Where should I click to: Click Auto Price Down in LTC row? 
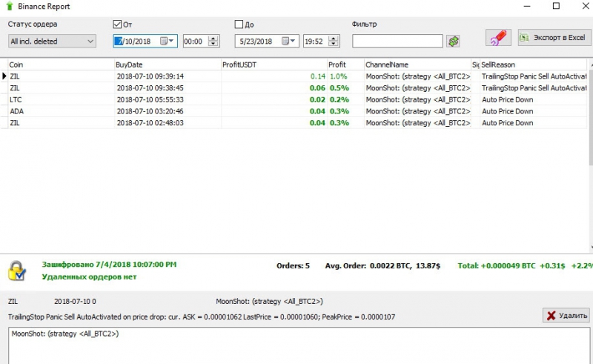tap(508, 99)
